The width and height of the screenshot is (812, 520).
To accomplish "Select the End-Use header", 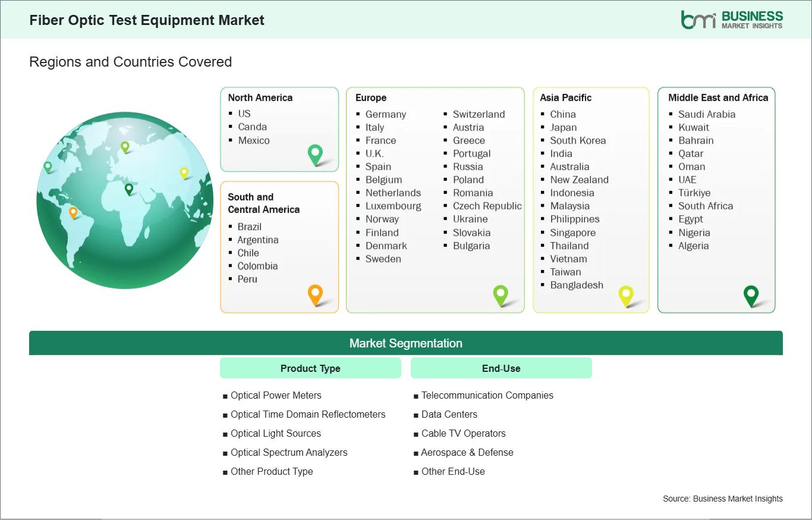I will pyautogui.click(x=501, y=368).
